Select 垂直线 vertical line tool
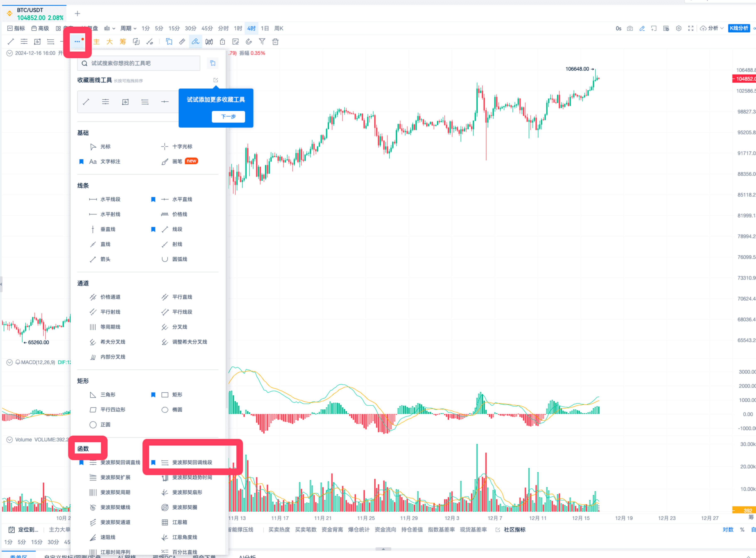 point(103,229)
